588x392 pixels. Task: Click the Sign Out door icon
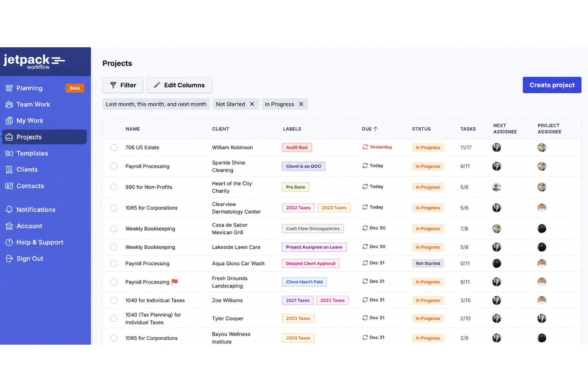9,259
